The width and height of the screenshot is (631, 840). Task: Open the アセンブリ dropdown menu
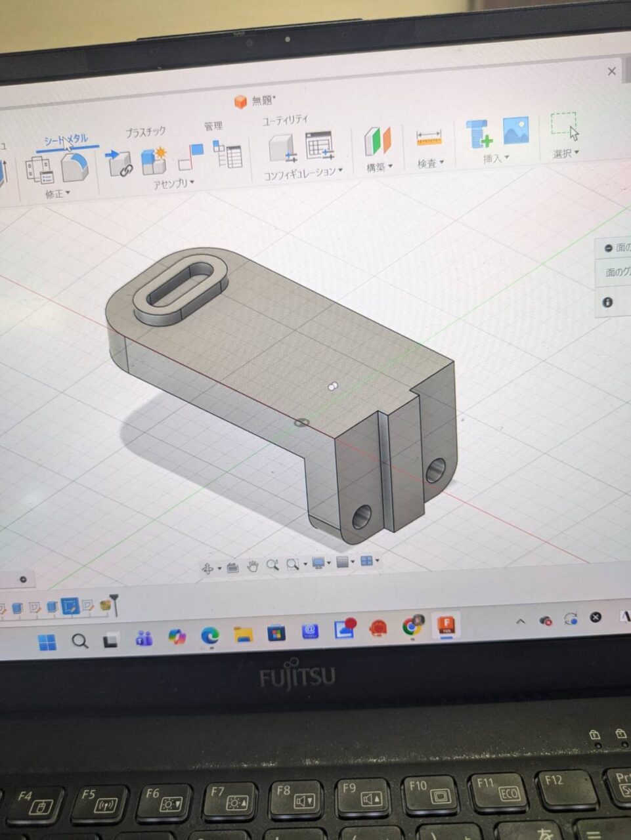(173, 184)
